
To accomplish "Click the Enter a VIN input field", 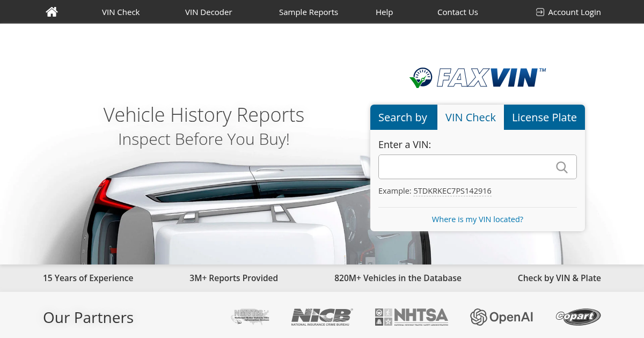I will pos(478,167).
